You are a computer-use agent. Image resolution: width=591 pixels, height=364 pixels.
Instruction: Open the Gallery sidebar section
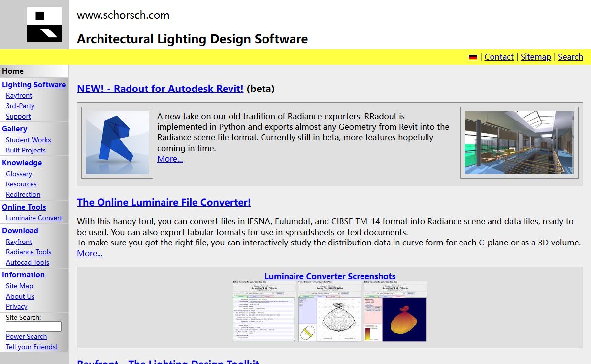[14, 129]
